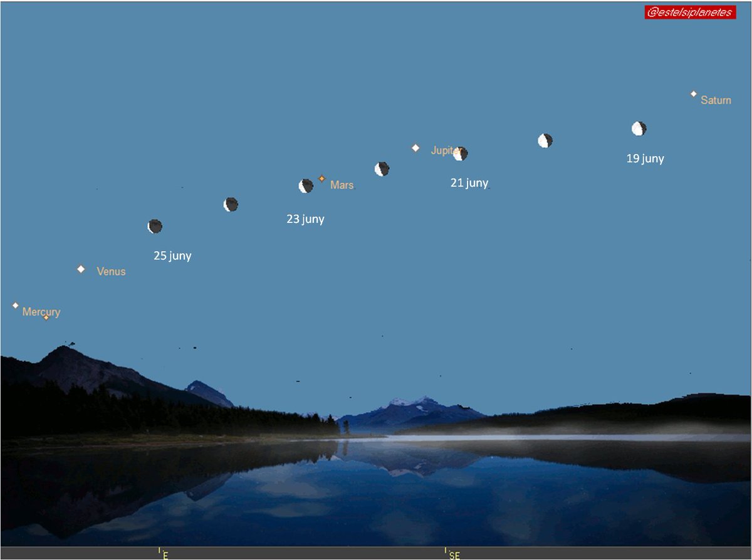Click the 19 juny date label
The image size is (752, 560).
click(645, 159)
